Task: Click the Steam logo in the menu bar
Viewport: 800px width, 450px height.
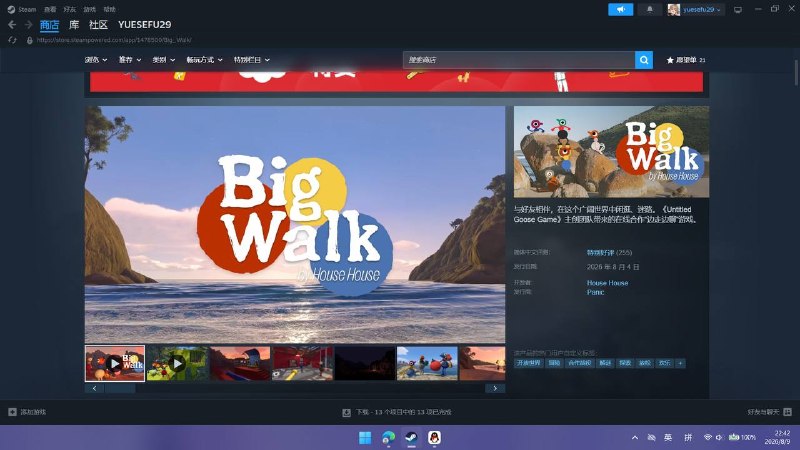Action: click(11, 9)
